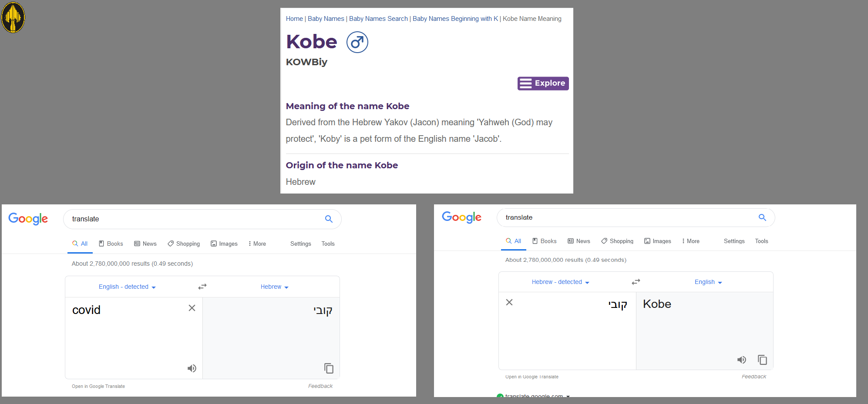Viewport: 868px width, 404px height.
Task: Open the Baby Names Search breadcrumb link
Action: [378, 19]
